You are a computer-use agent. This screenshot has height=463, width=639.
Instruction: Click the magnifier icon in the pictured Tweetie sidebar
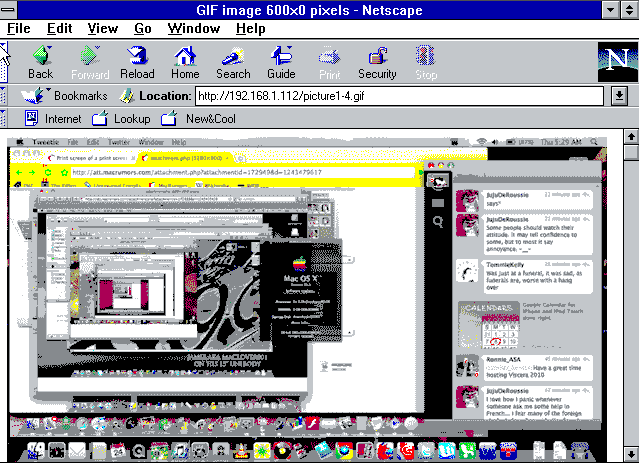click(x=438, y=222)
